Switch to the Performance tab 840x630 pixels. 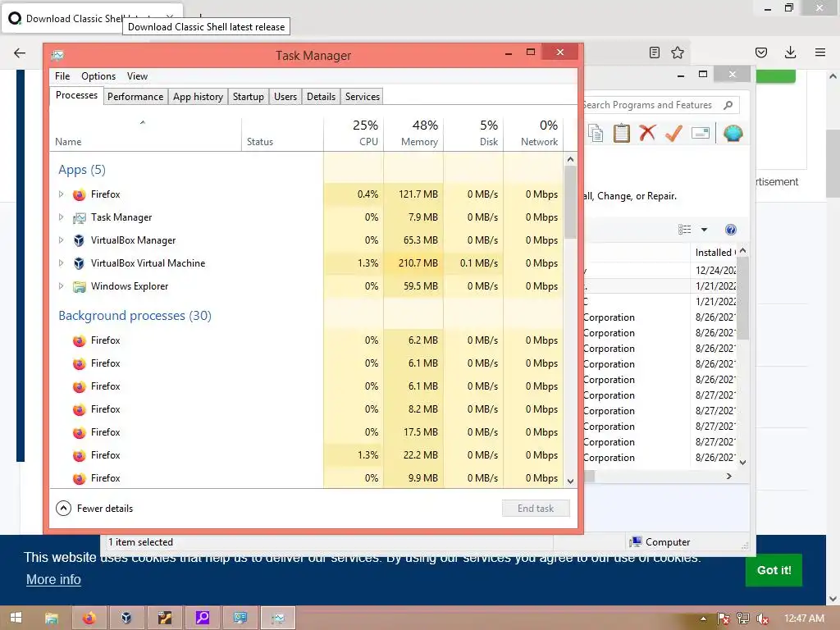point(135,97)
